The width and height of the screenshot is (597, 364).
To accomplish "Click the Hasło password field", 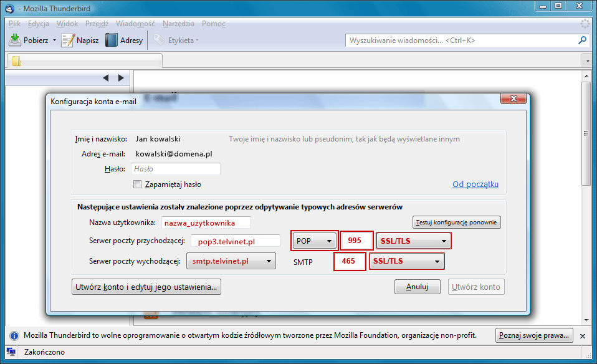I will 176,169.
